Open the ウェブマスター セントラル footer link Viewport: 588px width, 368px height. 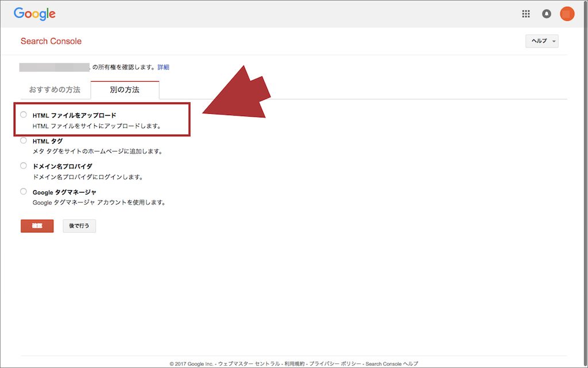coord(249,364)
